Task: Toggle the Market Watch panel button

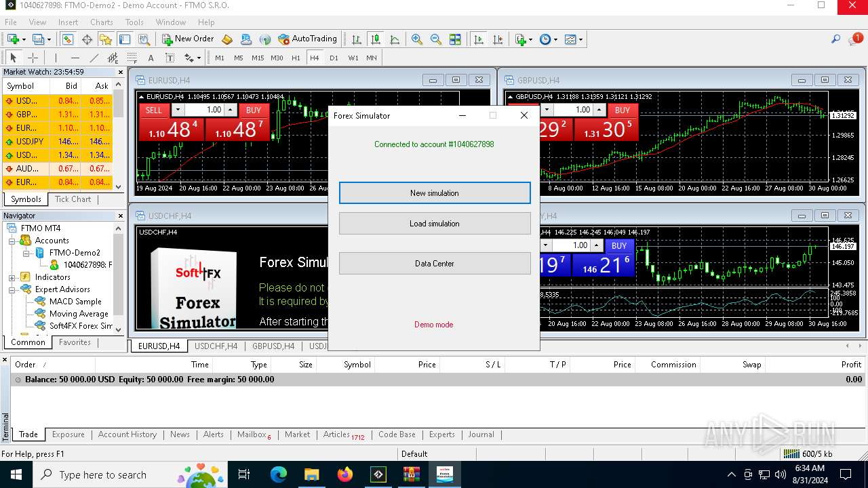Action: pyautogui.click(x=68, y=39)
